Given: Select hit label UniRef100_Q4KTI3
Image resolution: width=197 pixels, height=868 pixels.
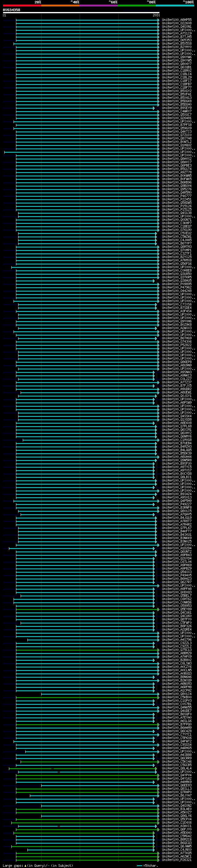Looking at the screenshot, I should click(177, 132).
